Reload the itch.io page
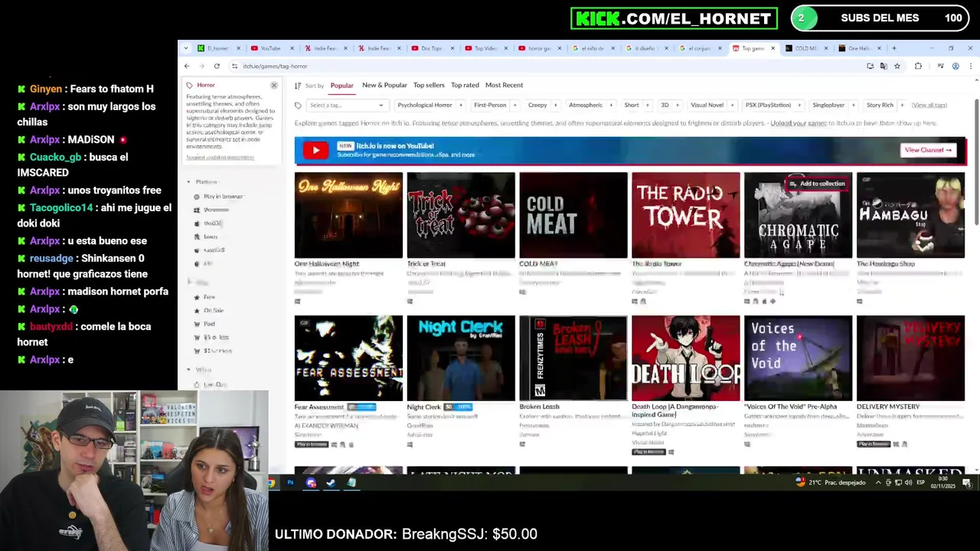This screenshot has height=551, width=980. click(217, 66)
